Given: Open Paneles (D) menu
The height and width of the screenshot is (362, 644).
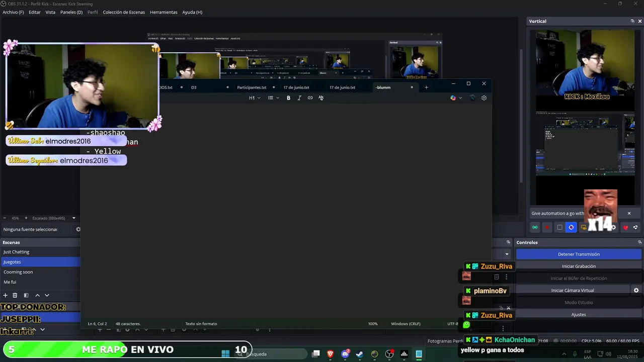Looking at the screenshot, I should click(71, 12).
